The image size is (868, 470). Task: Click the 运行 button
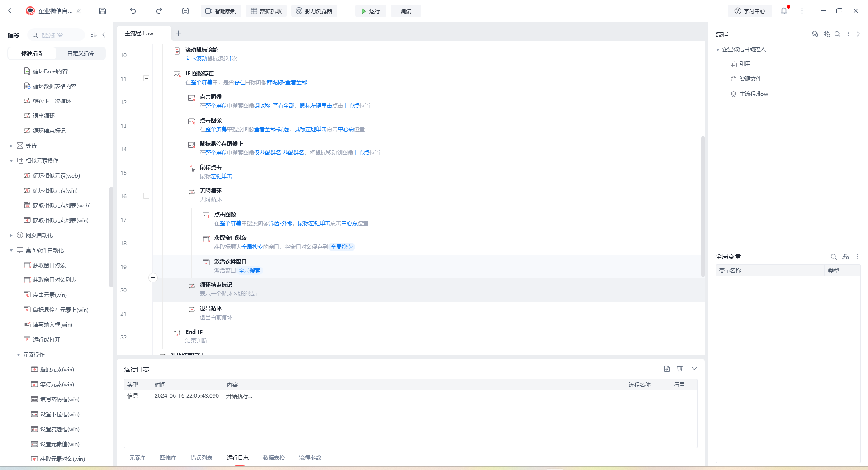[x=371, y=11]
